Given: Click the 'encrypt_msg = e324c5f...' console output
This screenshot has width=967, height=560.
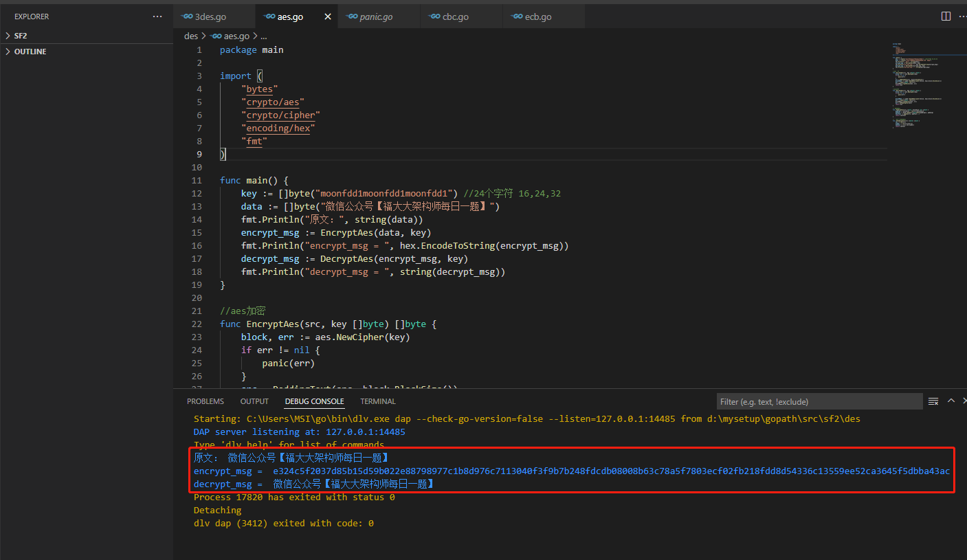Looking at the screenshot, I should point(572,471).
